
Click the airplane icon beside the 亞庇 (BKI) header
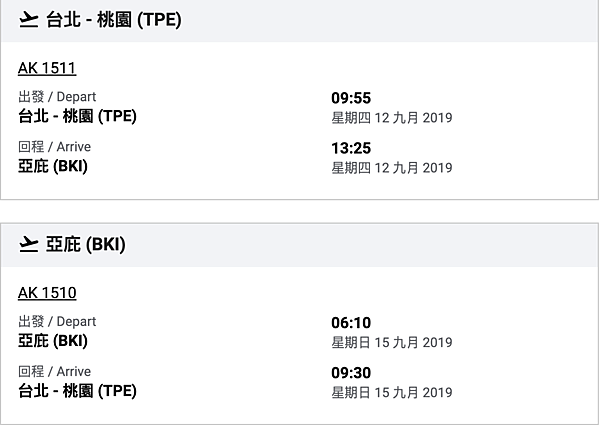29,245
